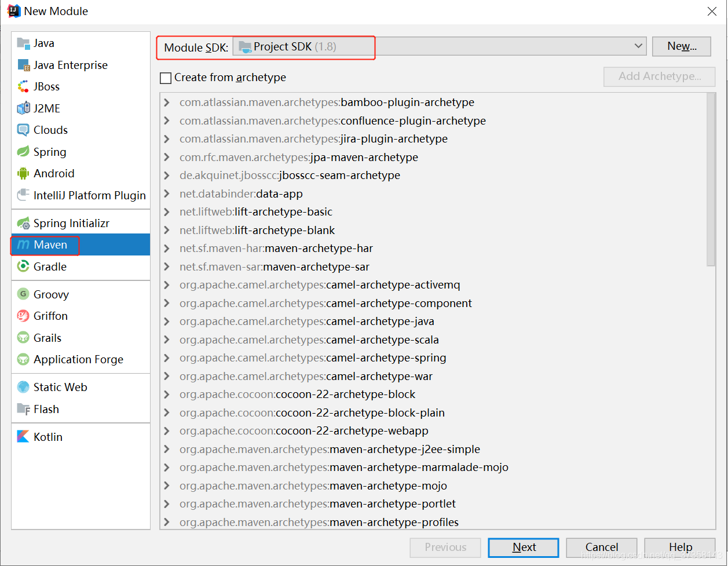Expand confluence-plugin-archetype entry
The height and width of the screenshot is (566, 728).
pyautogui.click(x=167, y=120)
